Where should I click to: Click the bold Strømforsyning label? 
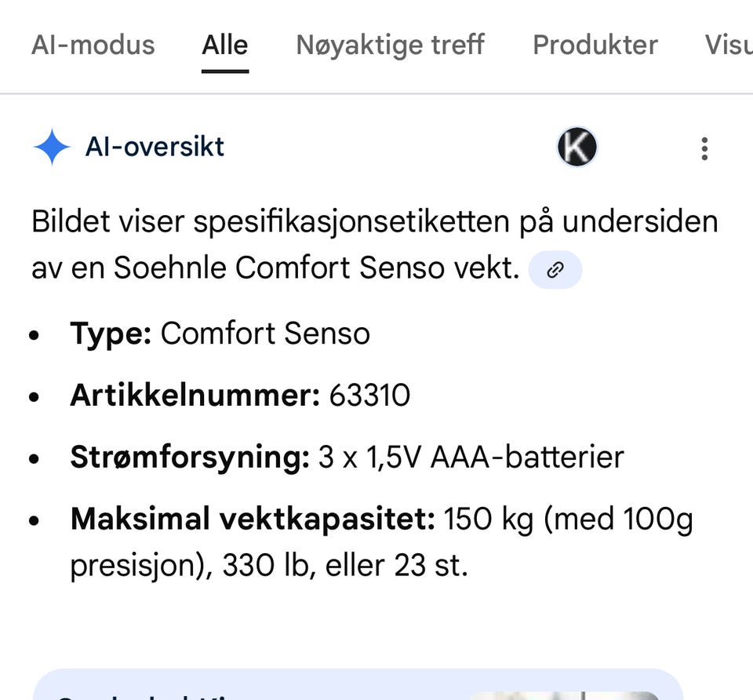pyautogui.click(x=190, y=457)
